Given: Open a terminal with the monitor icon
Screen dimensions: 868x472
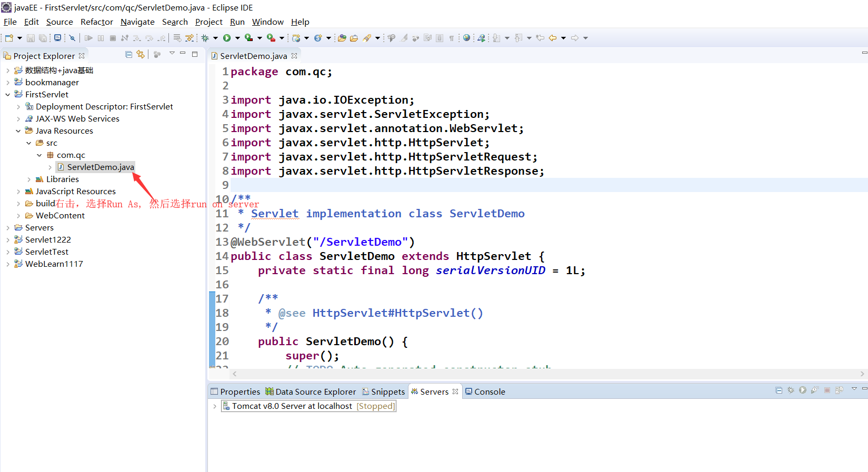Looking at the screenshot, I should pyautogui.click(x=57, y=38).
